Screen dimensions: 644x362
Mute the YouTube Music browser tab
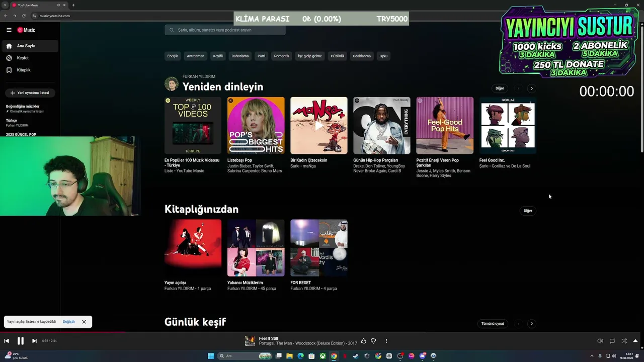pos(58,5)
